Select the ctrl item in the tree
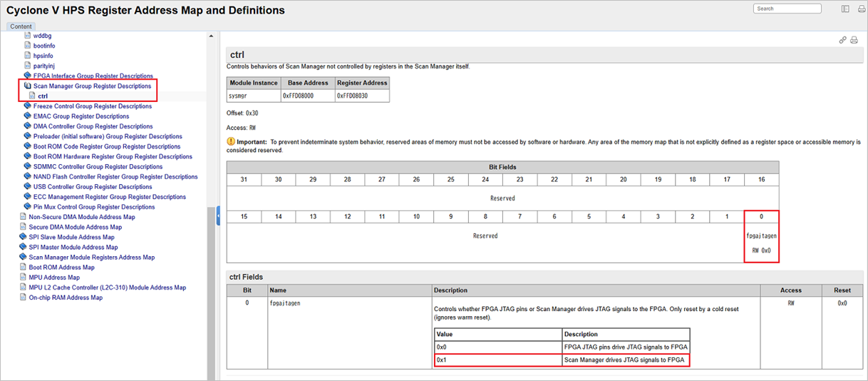The image size is (868, 381). point(43,96)
